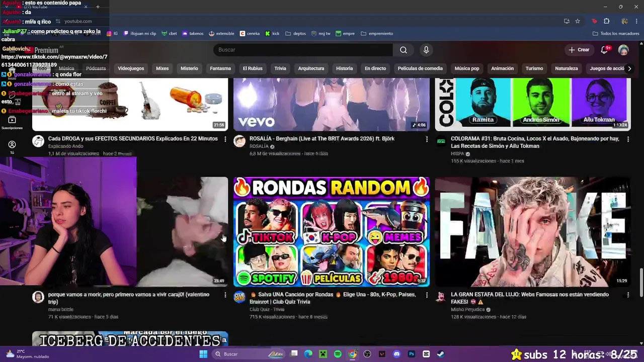
Task: Expand the deptos bookmark folder
Action: tap(295, 34)
